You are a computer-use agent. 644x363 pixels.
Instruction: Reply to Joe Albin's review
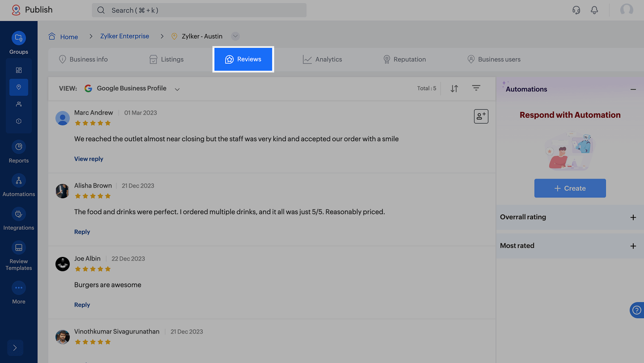pos(82,305)
